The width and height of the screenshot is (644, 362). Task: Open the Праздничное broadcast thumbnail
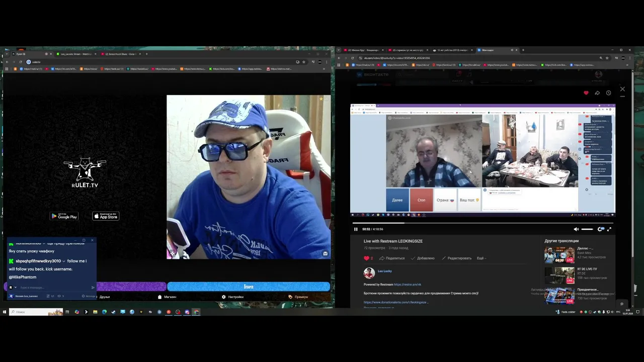pos(559,296)
